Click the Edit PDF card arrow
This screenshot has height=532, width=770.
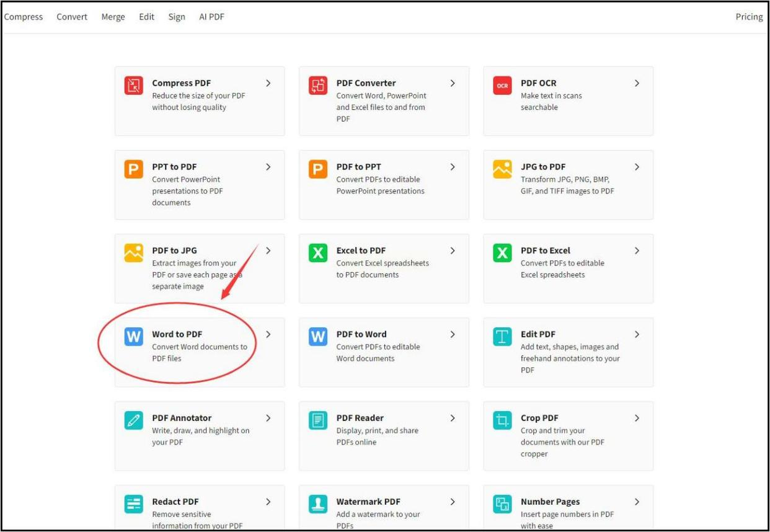point(637,334)
